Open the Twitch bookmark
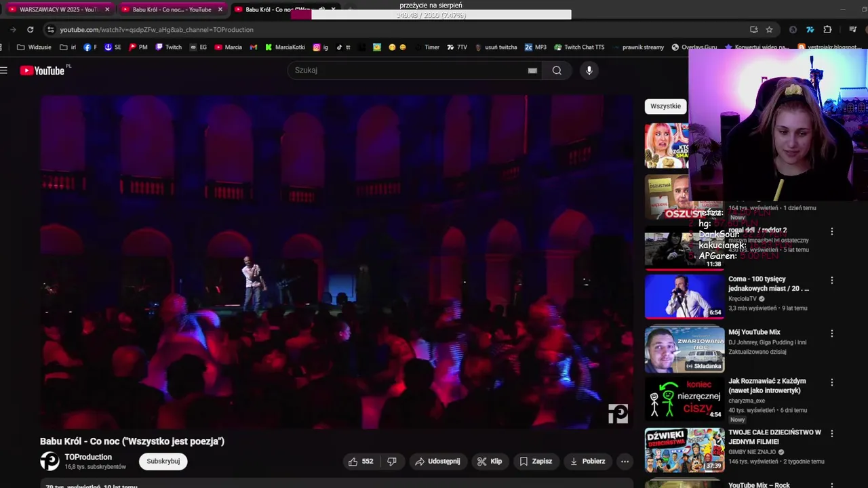Viewport: 868px width, 488px height. tap(169, 47)
